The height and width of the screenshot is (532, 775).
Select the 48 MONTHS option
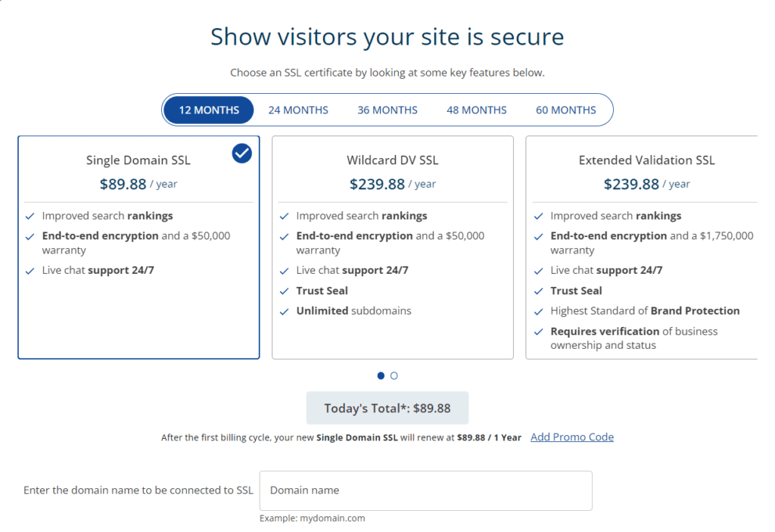tap(477, 110)
